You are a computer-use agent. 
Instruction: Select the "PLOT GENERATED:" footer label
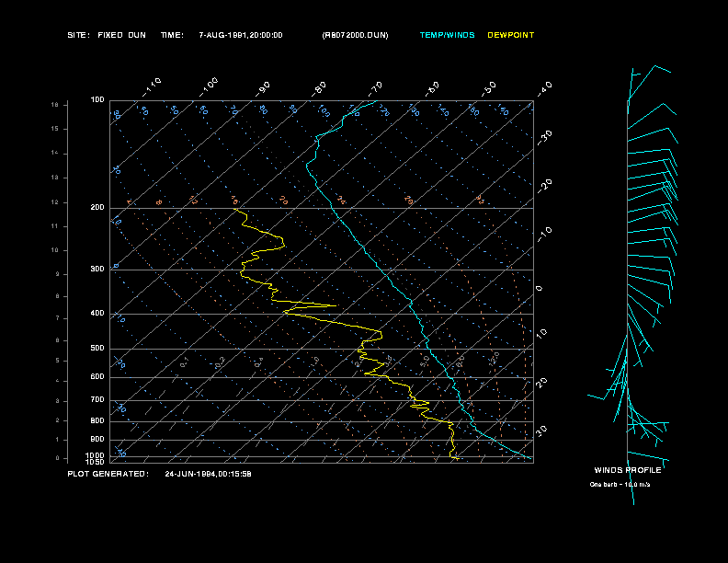pos(108,474)
